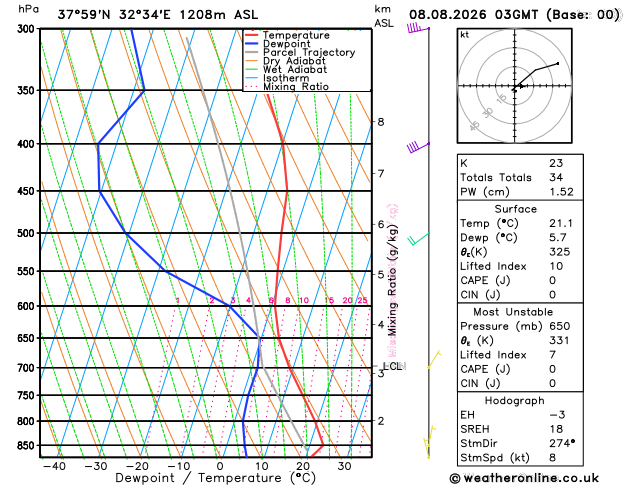Click the surface theta-e value 325
Viewport: 629px width, 486px height.
point(560,252)
